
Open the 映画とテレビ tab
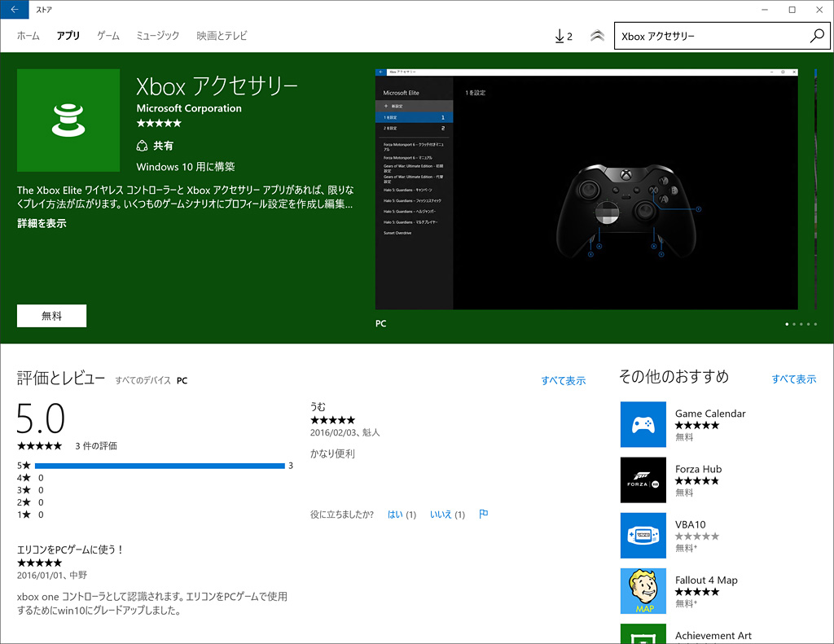[222, 36]
